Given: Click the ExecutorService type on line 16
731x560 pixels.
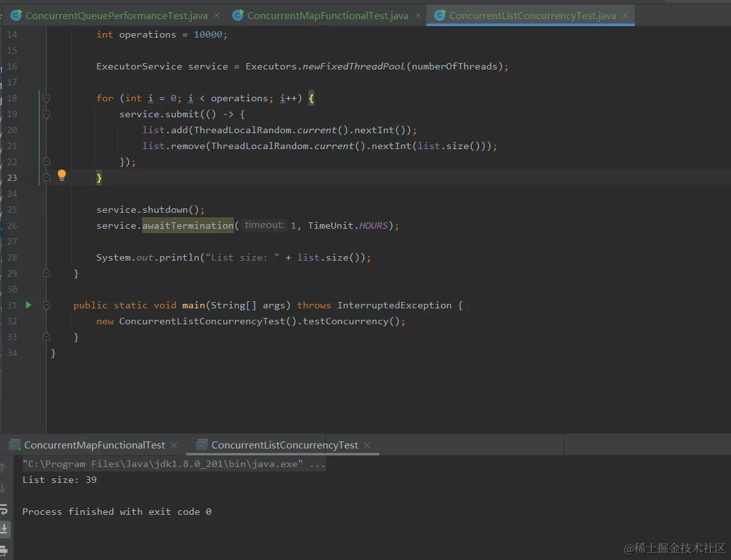Looking at the screenshot, I should [x=139, y=66].
